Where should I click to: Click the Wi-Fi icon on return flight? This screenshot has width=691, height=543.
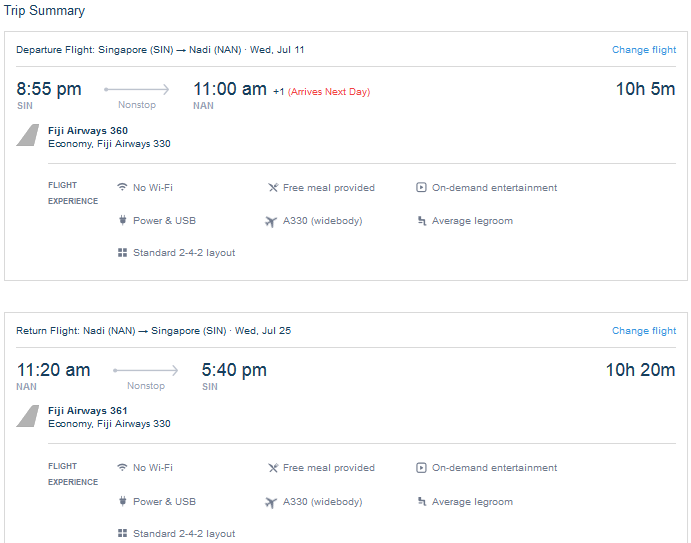tap(122, 467)
